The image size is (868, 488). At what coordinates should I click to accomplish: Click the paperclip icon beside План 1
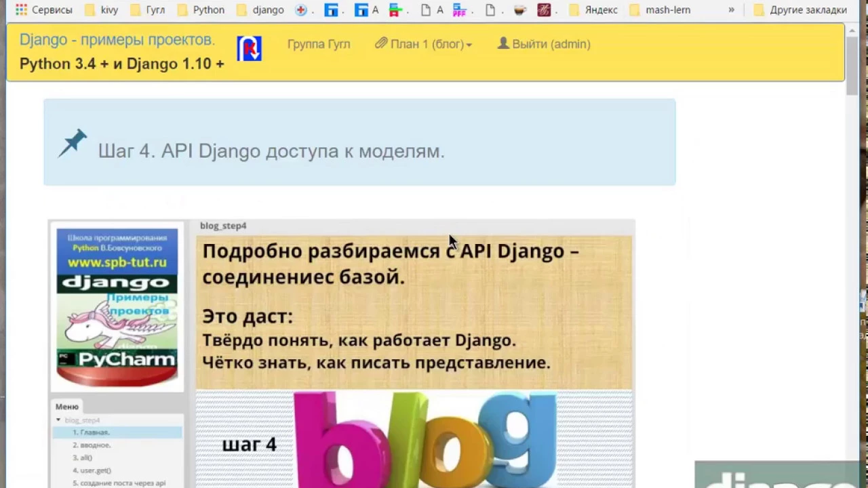pos(381,43)
